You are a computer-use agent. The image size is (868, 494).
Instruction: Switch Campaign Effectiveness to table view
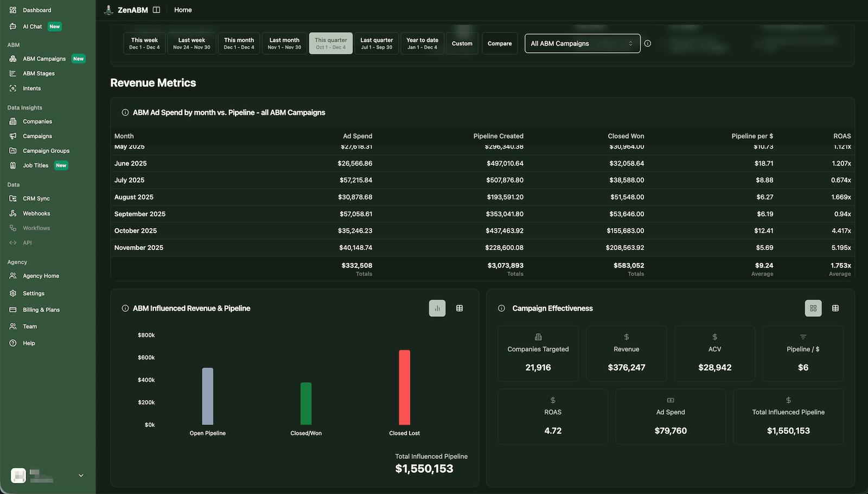point(835,308)
